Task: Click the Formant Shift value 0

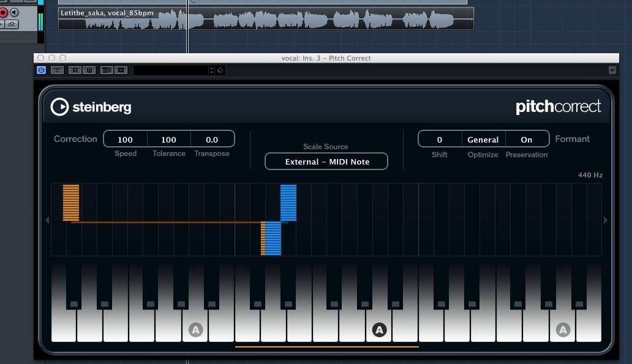Action: tap(440, 139)
